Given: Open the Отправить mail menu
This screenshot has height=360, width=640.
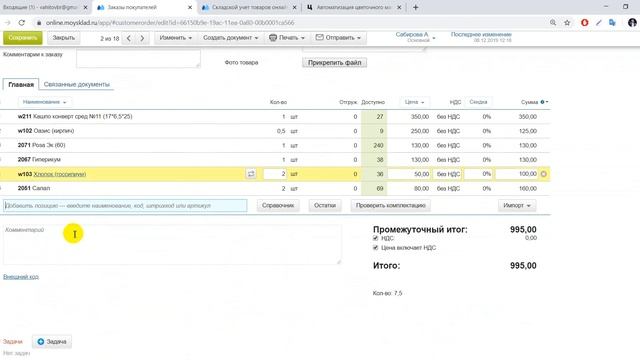Looking at the screenshot, I should pos(338,38).
